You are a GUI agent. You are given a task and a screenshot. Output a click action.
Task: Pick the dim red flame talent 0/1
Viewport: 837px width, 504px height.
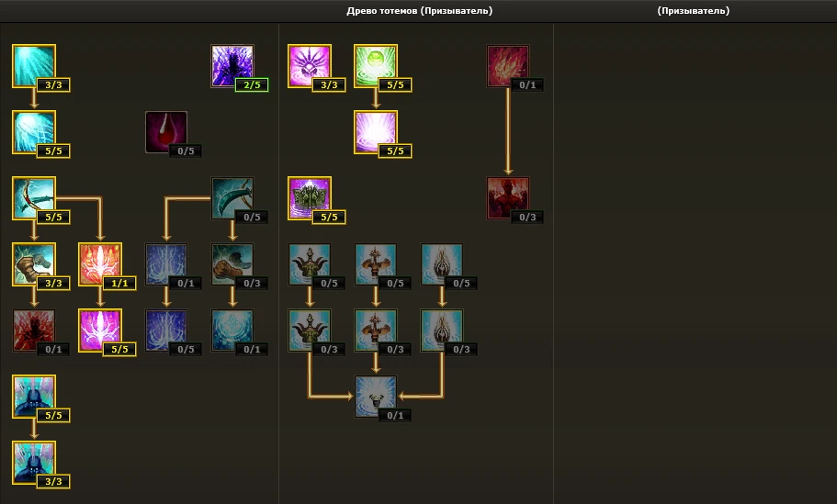point(508,65)
